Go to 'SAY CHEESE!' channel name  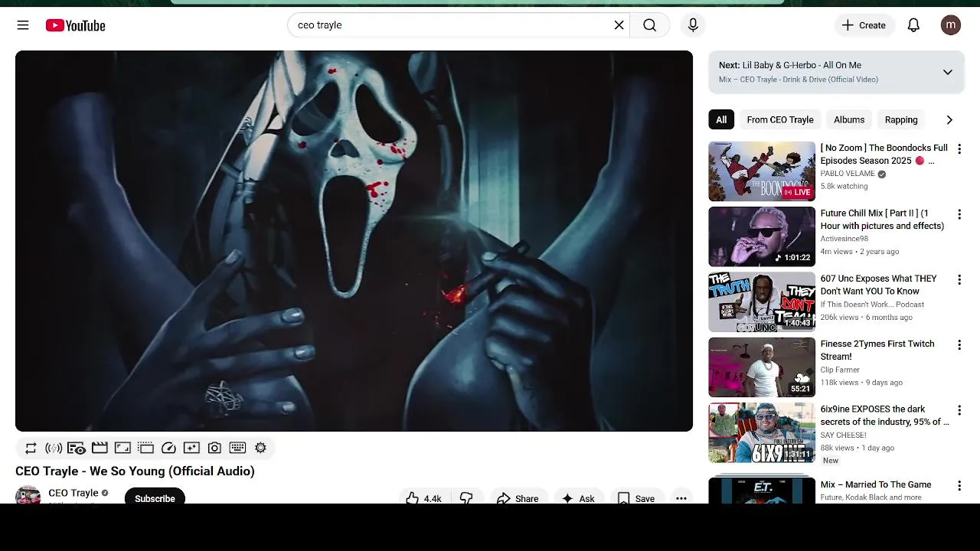click(844, 435)
